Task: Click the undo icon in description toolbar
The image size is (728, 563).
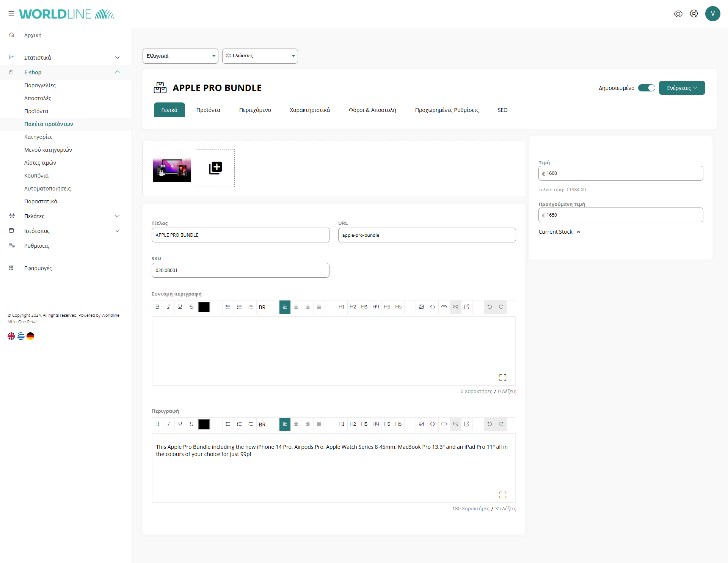Action: point(490,424)
